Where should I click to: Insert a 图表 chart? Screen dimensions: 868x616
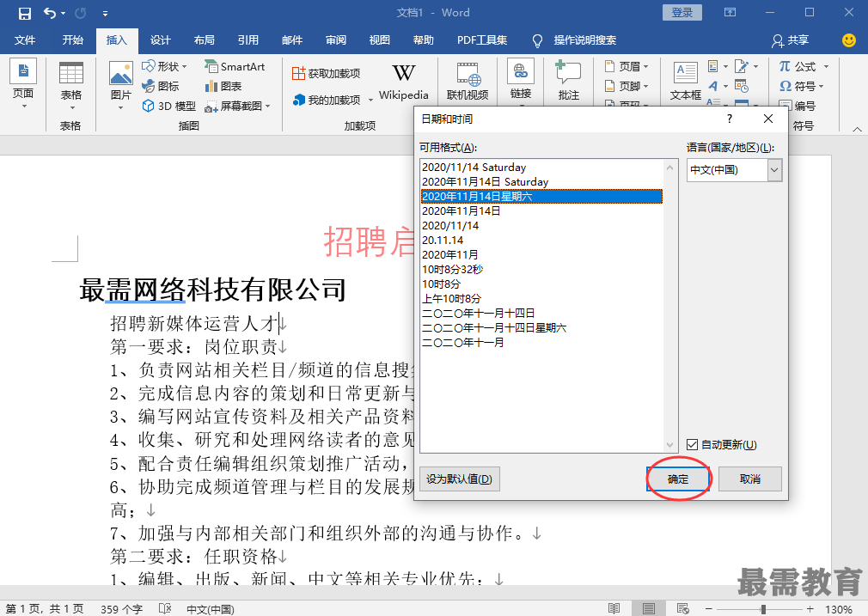click(x=223, y=86)
